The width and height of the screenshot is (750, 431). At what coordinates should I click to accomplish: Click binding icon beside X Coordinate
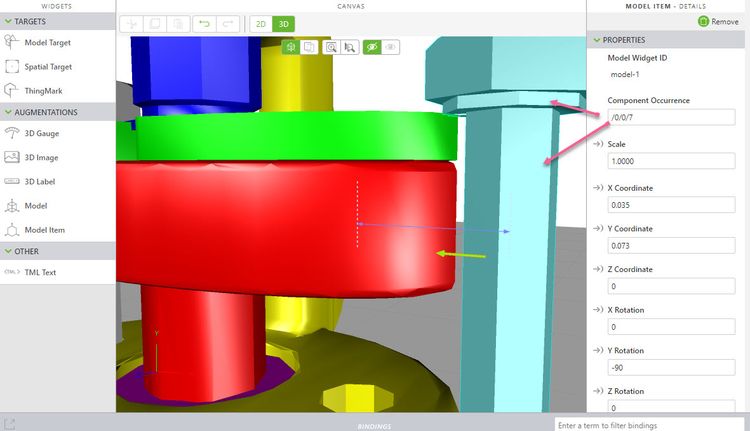coord(598,188)
